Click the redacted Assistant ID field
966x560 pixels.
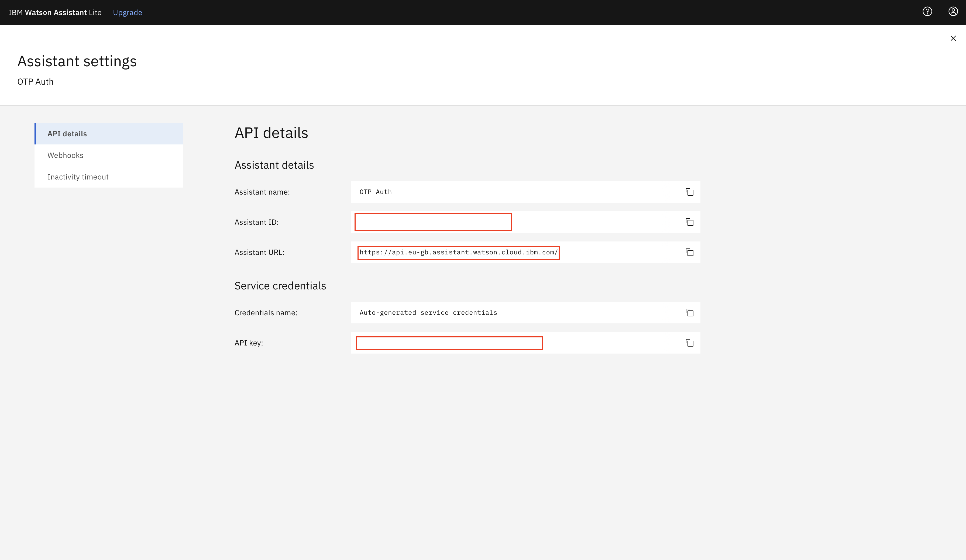click(433, 222)
